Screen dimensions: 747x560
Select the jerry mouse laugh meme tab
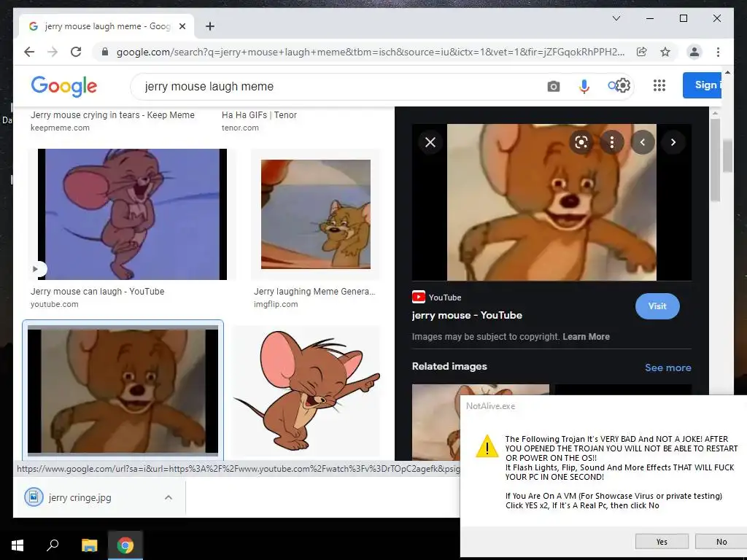coord(107,26)
